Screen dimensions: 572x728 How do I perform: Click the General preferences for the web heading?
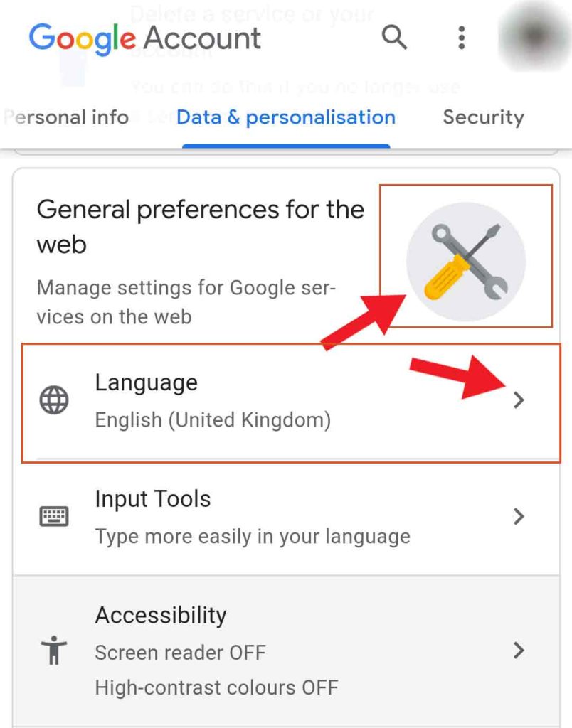[201, 226]
